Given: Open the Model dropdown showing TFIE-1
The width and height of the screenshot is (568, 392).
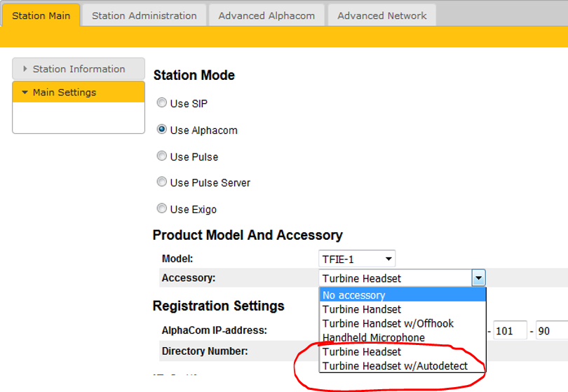Looking at the screenshot, I should click(x=357, y=259).
